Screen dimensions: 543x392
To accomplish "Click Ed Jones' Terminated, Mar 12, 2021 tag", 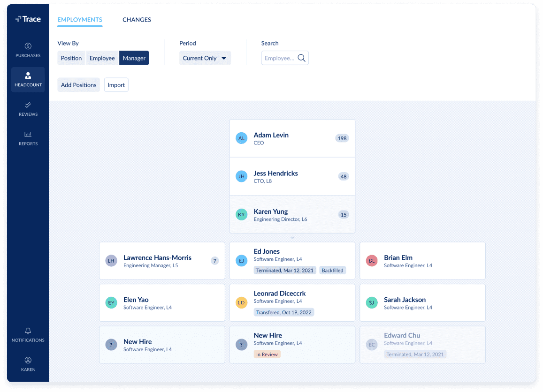I will point(285,270).
